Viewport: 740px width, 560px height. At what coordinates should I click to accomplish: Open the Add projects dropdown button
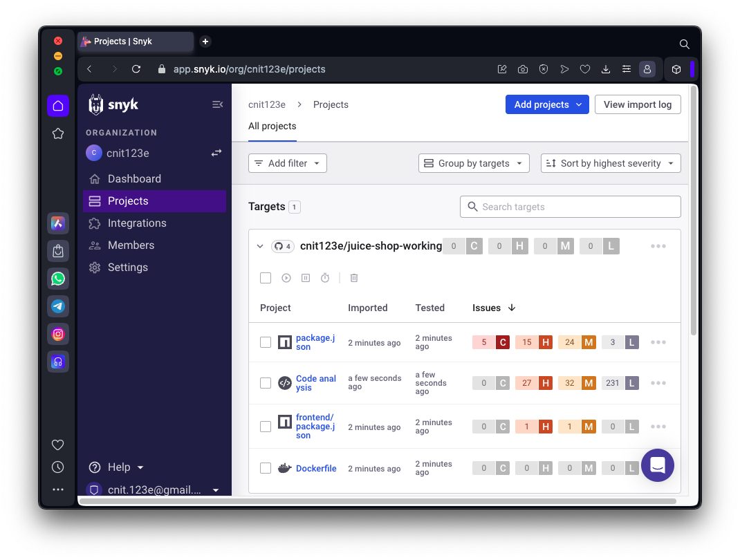(x=547, y=104)
